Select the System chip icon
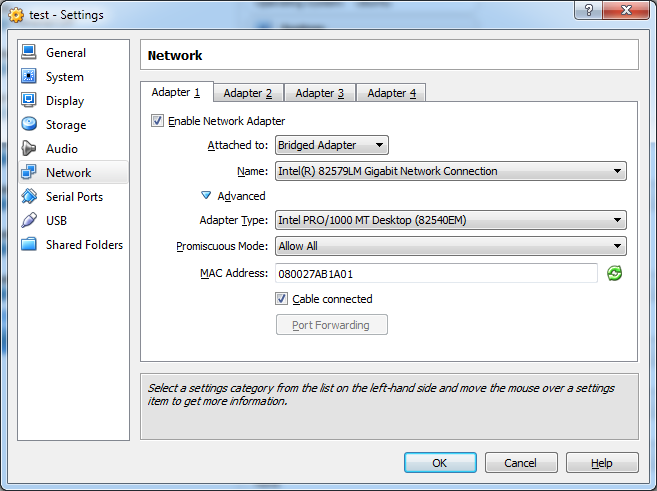 click(x=28, y=77)
